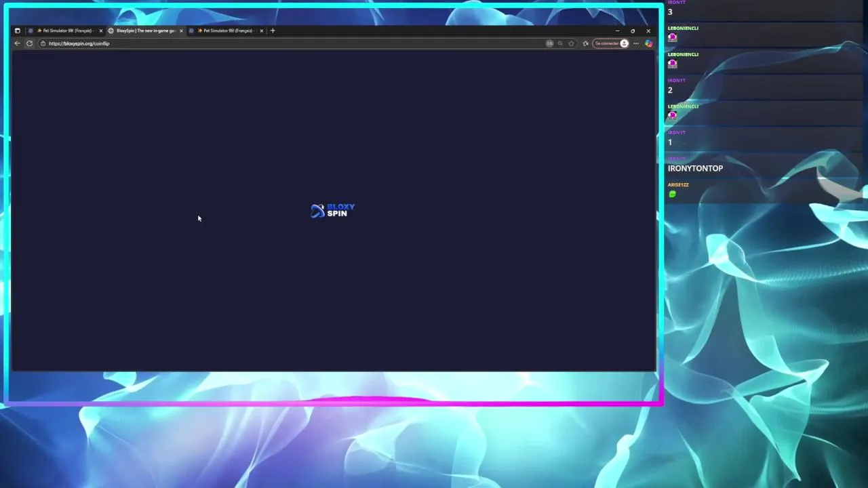Go back to the previous page
868x488 pixels.
(x=18, y=43)
